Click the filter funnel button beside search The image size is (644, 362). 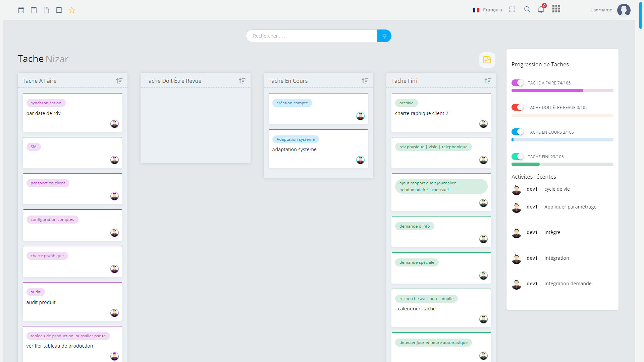(384, 36)
